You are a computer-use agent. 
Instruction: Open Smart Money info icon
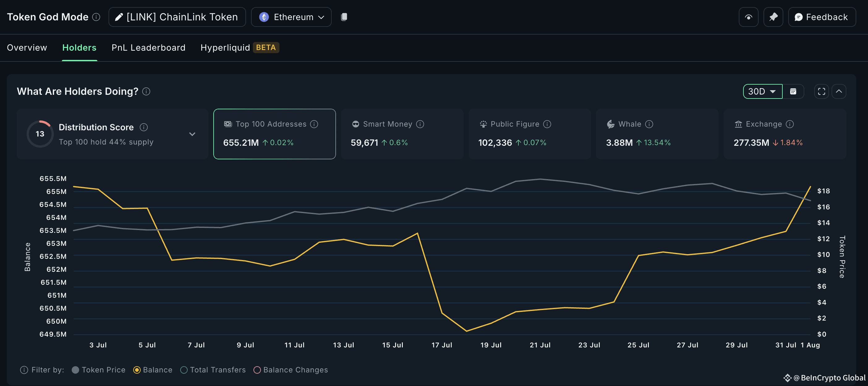point(420,124)
